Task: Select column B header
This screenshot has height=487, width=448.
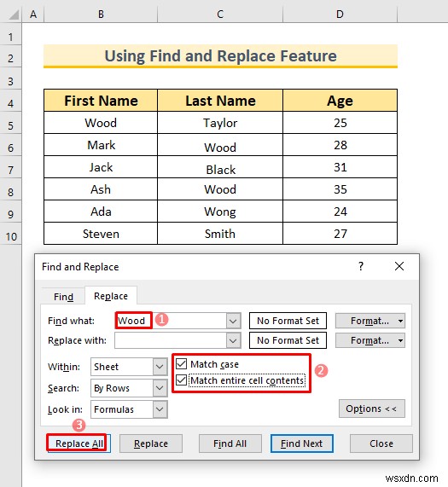Action: (101, 14)
